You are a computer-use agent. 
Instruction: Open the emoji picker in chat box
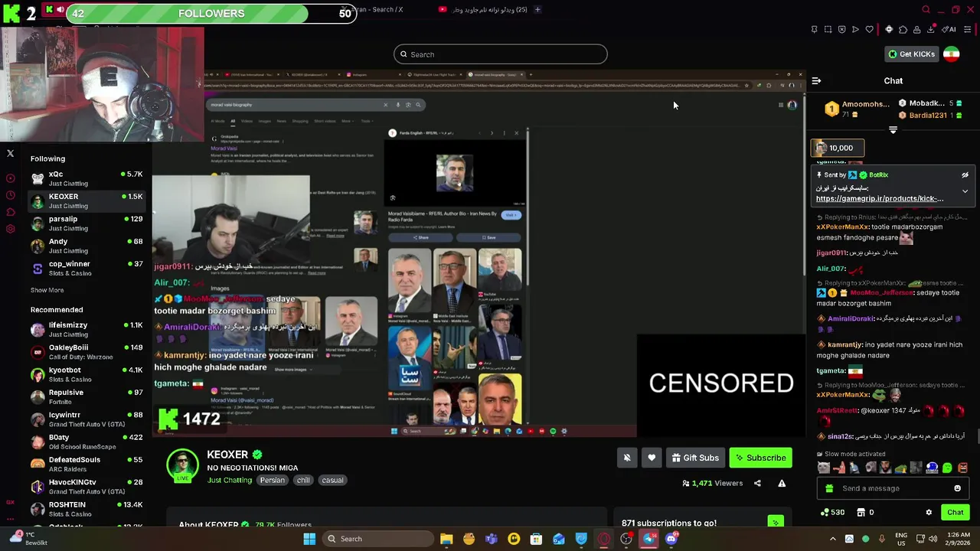[x=957, y=488]
